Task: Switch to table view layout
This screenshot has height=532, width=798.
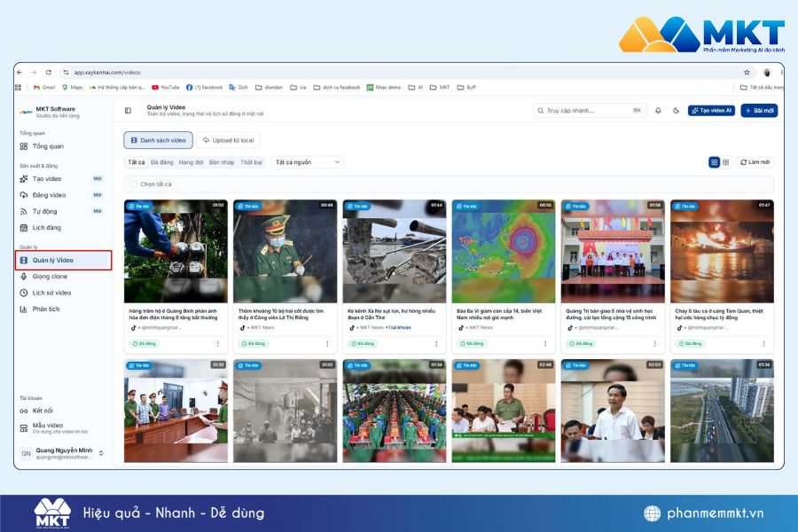Action: pos(725,162)
